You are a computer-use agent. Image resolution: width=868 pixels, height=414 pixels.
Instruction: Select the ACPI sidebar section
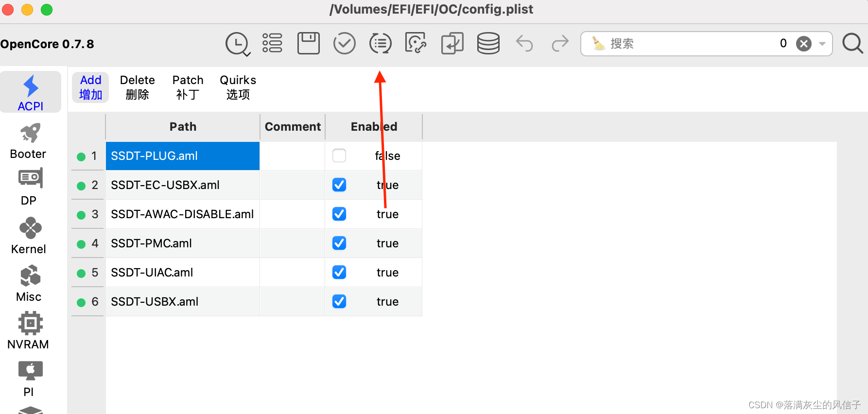tap(31, 92)
